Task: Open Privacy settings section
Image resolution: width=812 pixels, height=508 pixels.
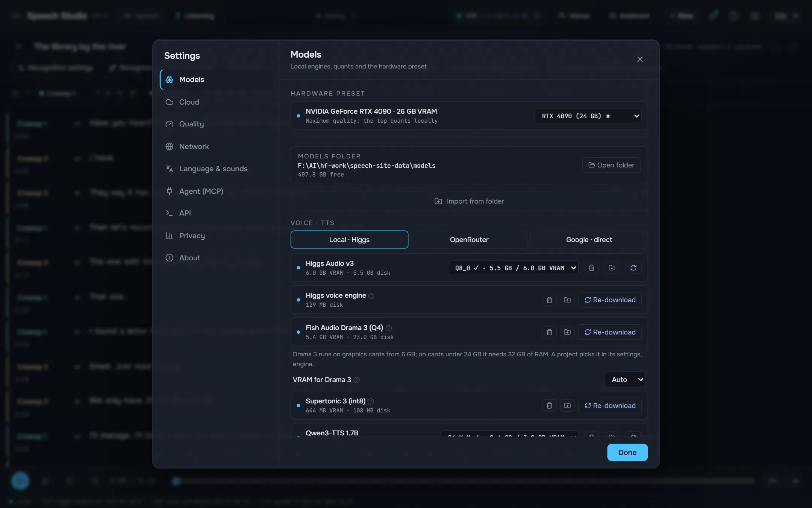Action: point(216,236)
